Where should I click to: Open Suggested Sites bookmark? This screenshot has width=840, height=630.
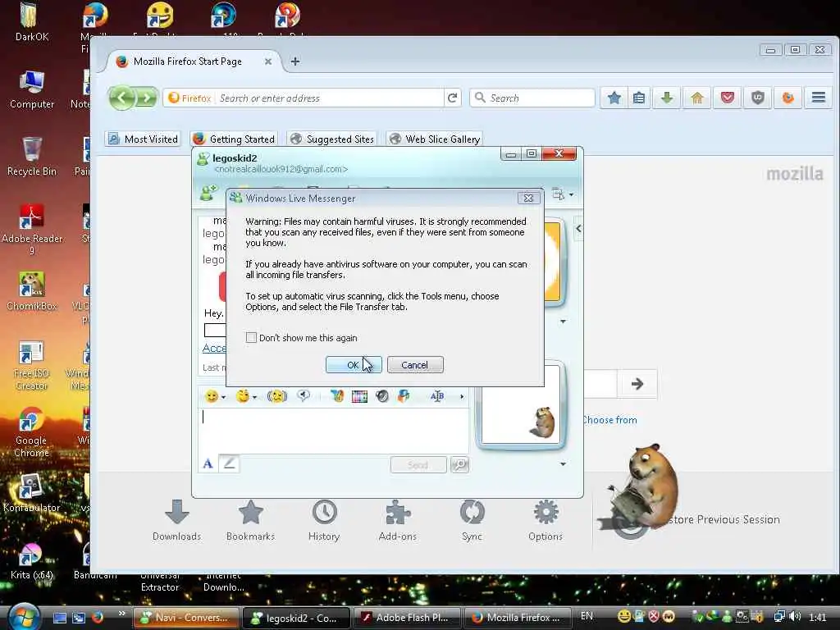pos(331,139)
